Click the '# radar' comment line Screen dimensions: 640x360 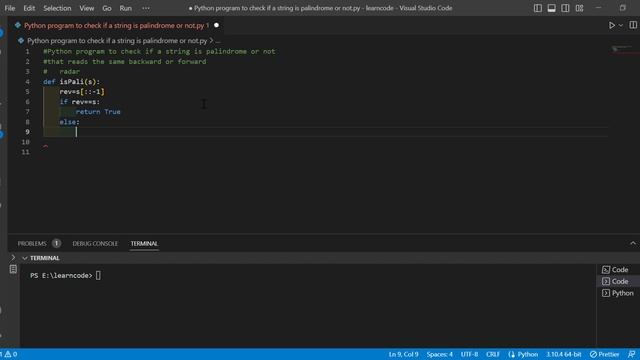point(61,71)
